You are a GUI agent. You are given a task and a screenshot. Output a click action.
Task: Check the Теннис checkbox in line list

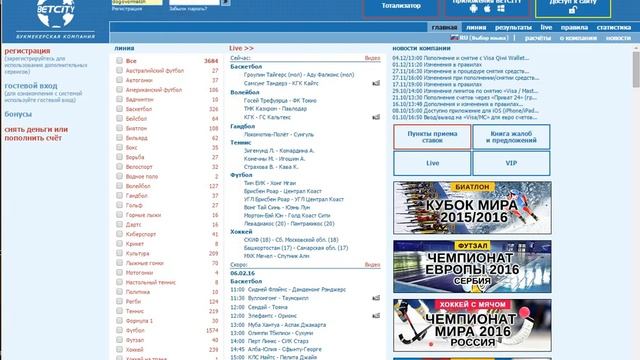tap(119, 311)
